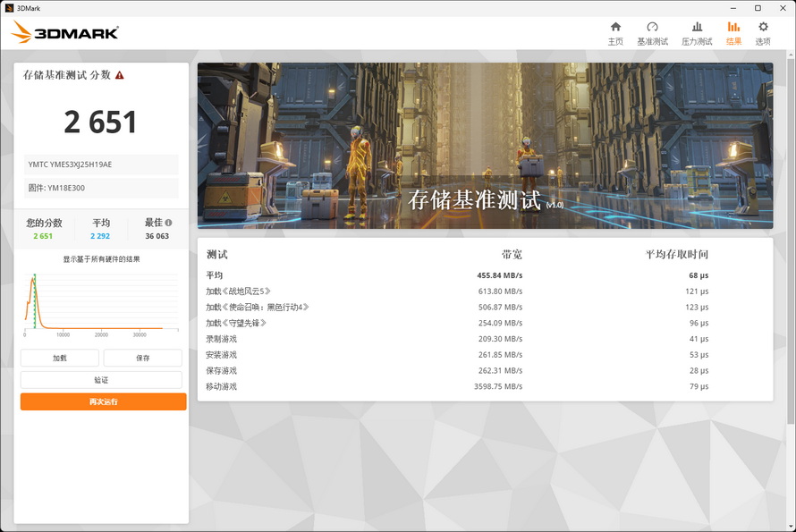Click your score value under 您的分数
The height and width of the screenshot is (532, 796).
coord(43,236)
